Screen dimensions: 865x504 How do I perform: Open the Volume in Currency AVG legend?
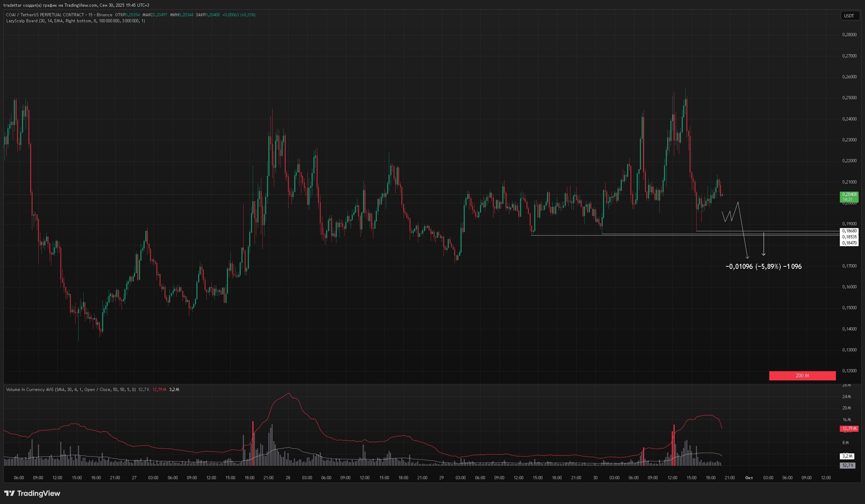click(x=30, y=390)
